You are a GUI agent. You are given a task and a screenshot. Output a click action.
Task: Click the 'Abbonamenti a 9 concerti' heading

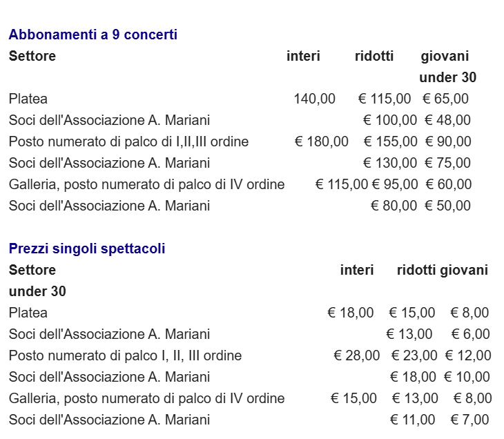coord(93,35)
